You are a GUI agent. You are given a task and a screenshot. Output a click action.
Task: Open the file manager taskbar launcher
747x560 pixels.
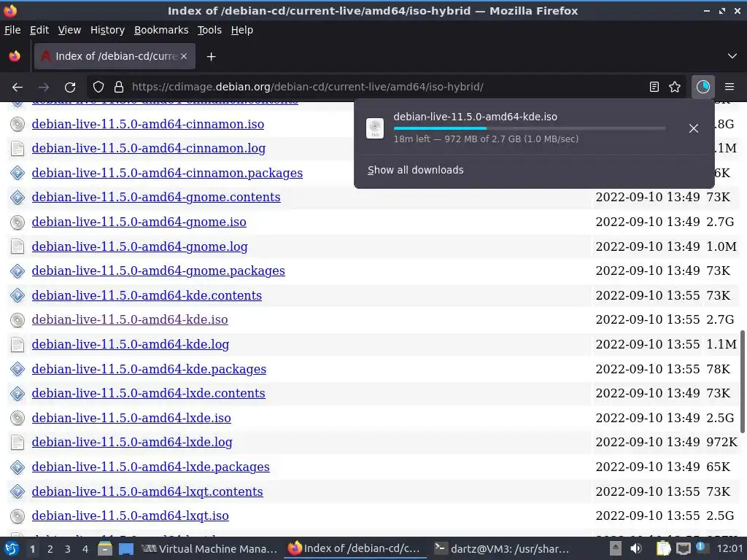105,549
